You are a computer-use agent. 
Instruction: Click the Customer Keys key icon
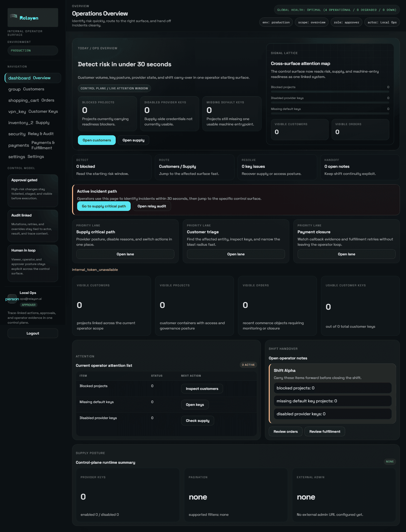click(17, 111)
